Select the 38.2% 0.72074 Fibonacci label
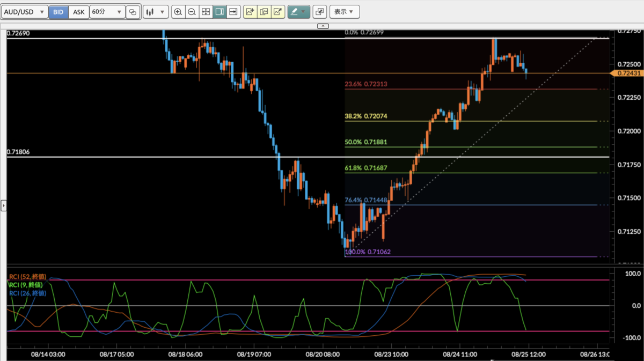The height and width of the screenshot is (361, 644). click(x=366, y=116)
